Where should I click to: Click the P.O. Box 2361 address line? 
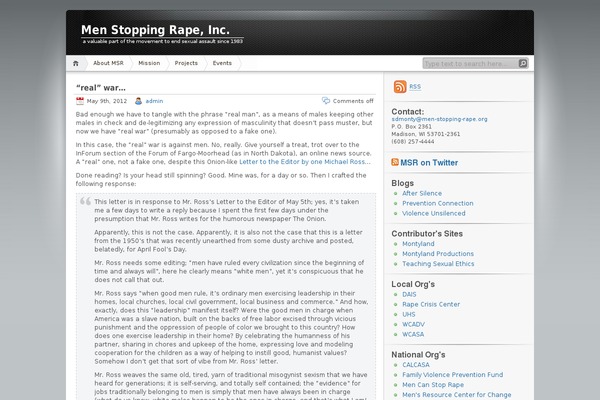(411, 127)
